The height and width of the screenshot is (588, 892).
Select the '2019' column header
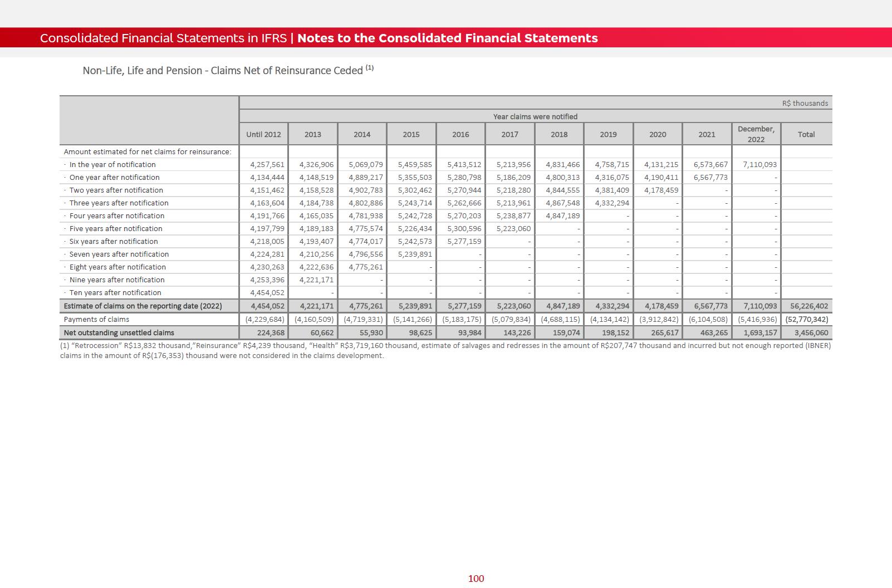click(x=608, y=134)
